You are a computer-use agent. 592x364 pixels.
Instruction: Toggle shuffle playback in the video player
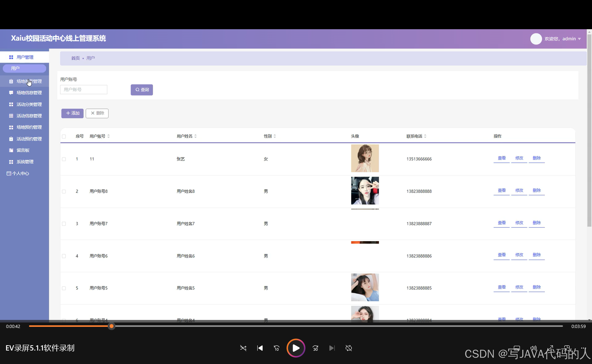point(243,348)
